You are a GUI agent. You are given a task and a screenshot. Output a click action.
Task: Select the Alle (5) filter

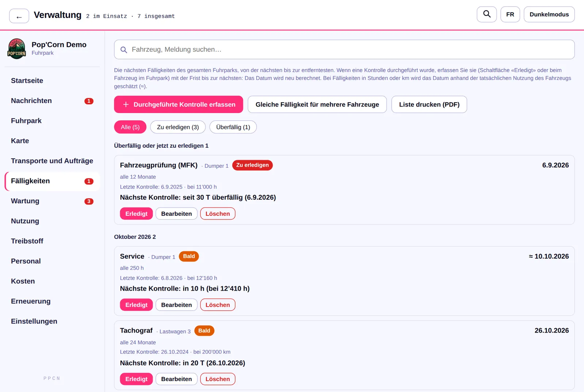130,127
